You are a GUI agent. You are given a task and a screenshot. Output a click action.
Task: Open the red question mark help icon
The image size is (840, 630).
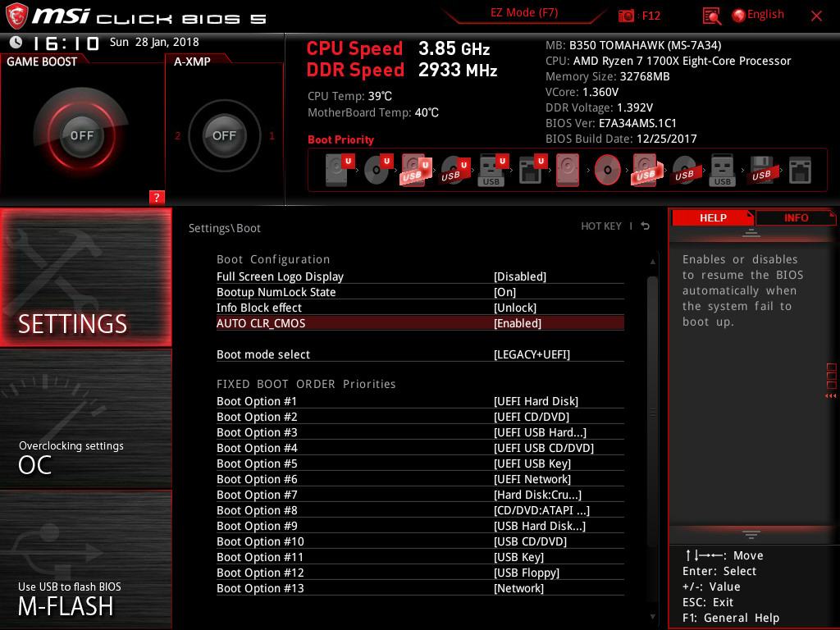pos(157,197)
